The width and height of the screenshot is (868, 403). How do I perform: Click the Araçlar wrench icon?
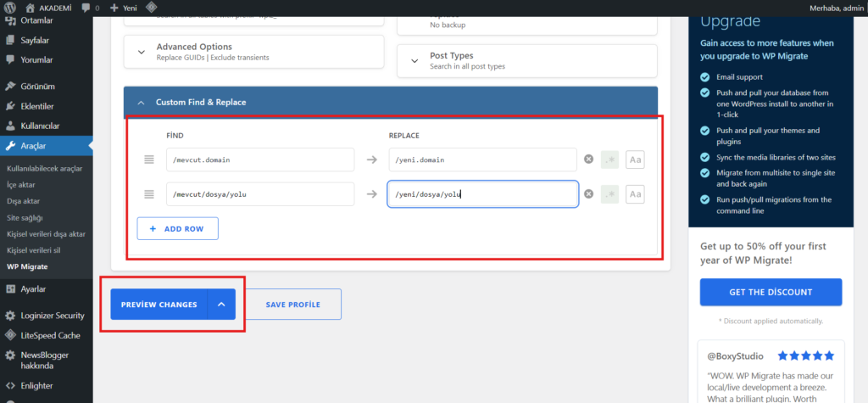click(x=10, y=146)
